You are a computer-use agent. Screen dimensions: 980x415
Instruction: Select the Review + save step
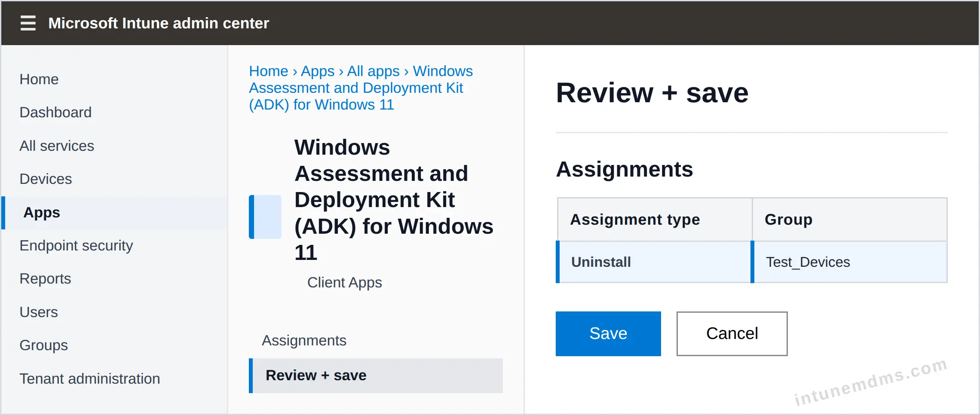[x=376, y=375]
